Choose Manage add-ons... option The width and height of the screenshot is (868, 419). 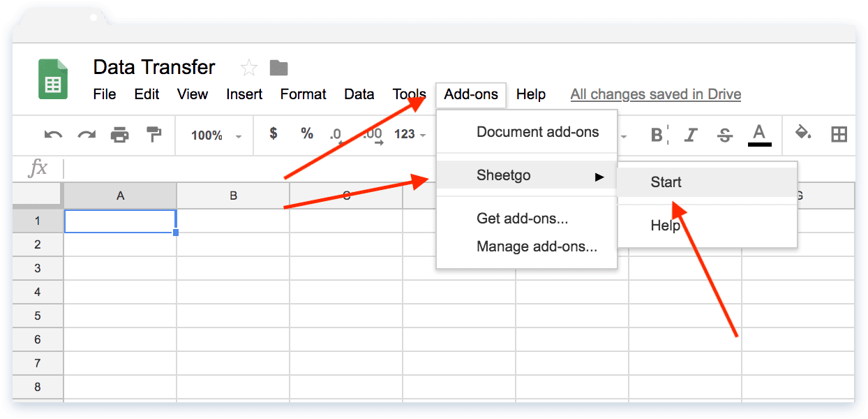527,246
